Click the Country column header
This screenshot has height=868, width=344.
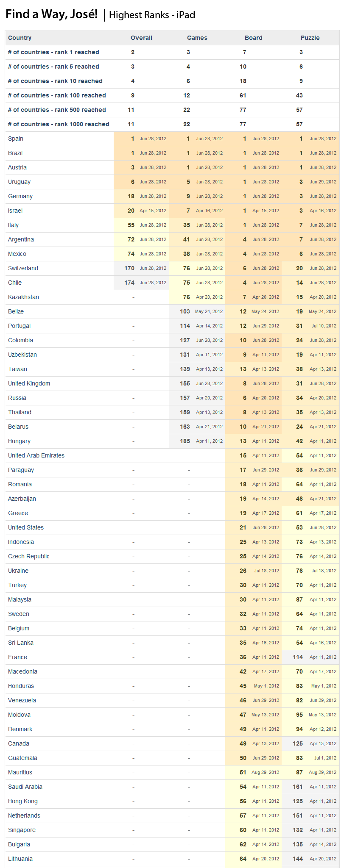coord(20,38)
